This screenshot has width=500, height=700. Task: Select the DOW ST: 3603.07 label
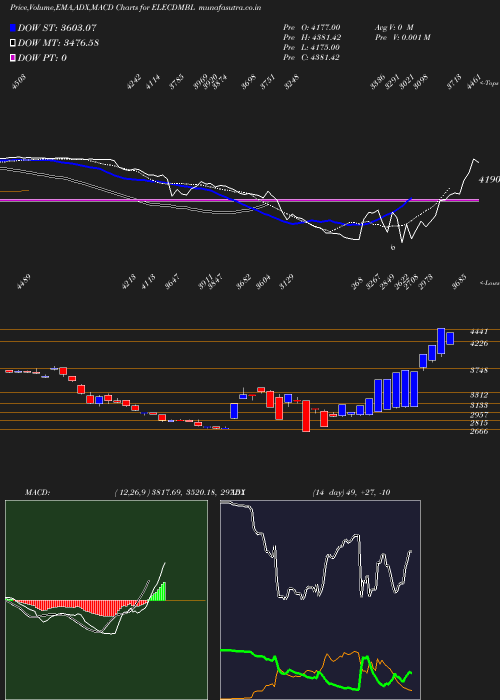coord(57,28)
